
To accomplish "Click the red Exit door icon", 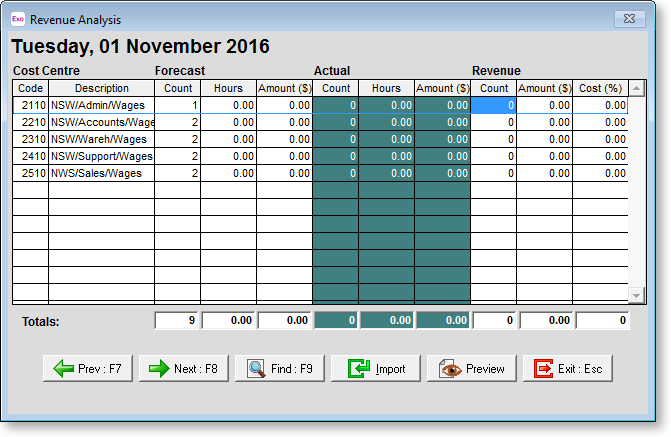I will click(x=544, y=369).
